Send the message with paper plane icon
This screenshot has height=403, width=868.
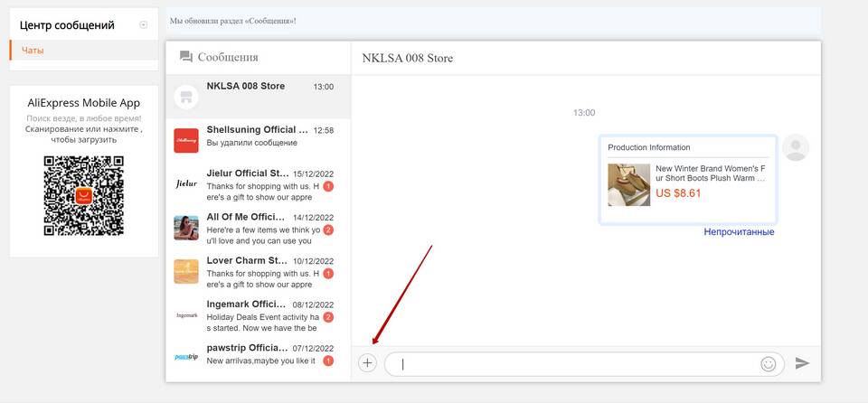click(x=802, y=363)
